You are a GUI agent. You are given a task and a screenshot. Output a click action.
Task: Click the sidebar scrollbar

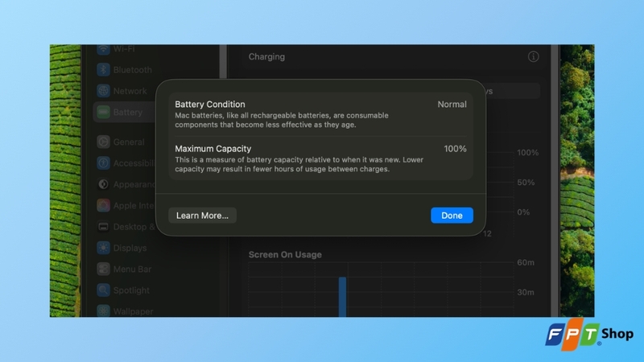(x=223, y=62)
